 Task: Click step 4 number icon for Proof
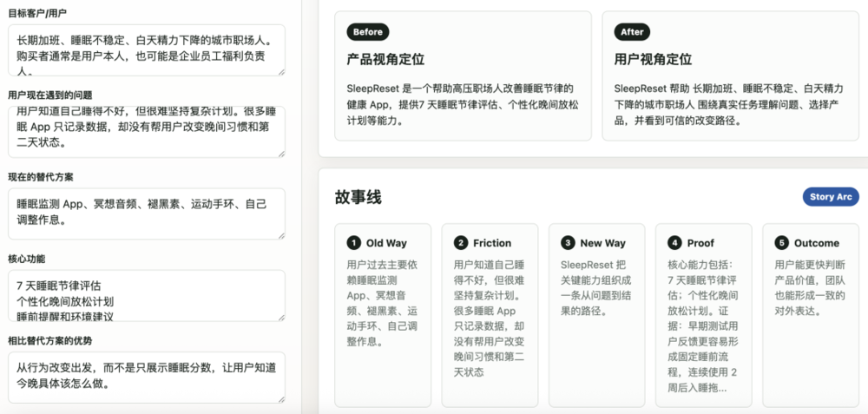(x=674, y=243)
